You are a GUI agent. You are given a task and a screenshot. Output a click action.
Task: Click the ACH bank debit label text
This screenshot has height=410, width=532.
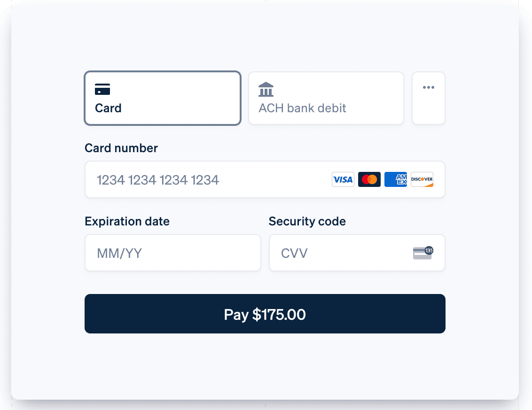coord(302,108)
